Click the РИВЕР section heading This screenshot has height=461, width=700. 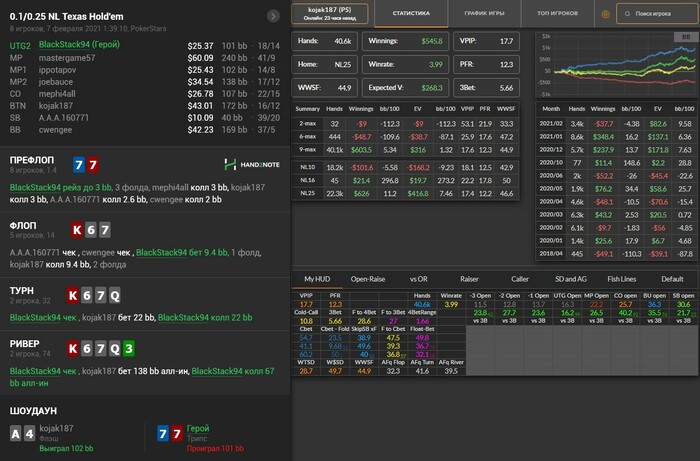[25, 344]
